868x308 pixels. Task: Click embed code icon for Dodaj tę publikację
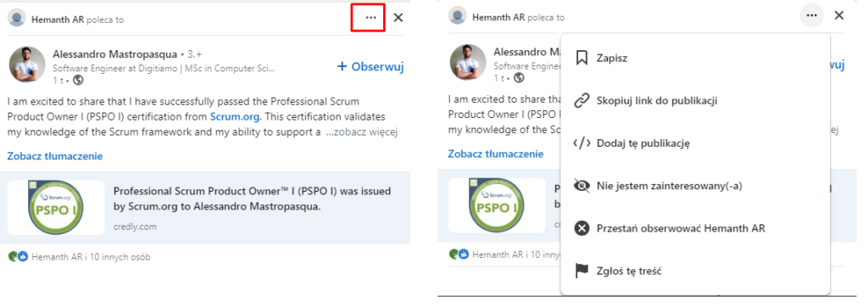[x=581, y=143]
